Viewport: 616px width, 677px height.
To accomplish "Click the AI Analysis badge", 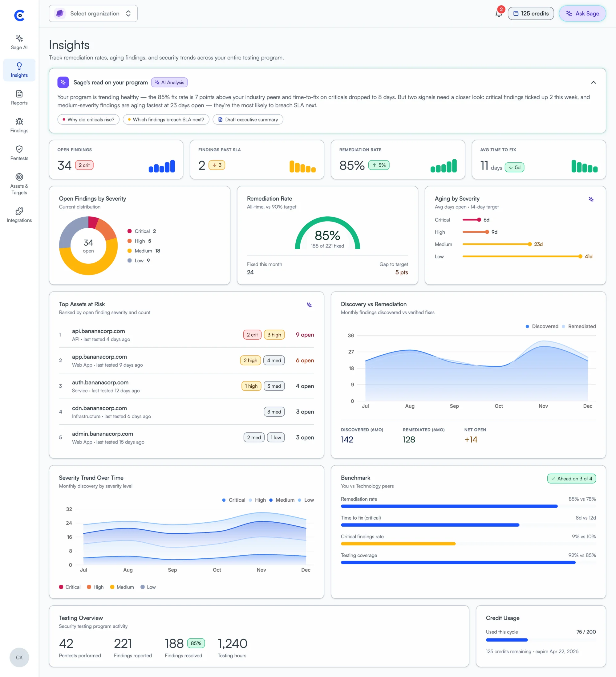I will (x=169, y=82).
